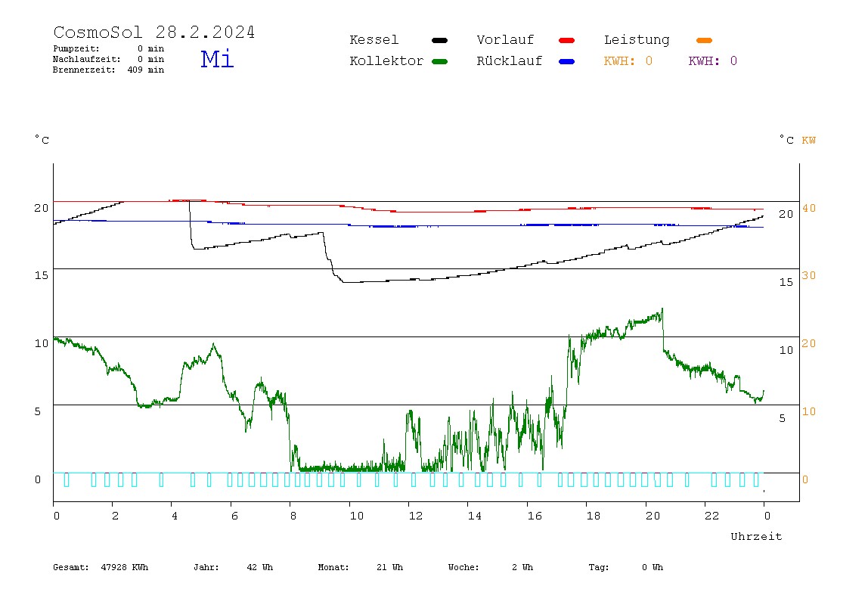The height and width of the screenshot is (614, 868).
Task: Click the "6" hour label on the time axis
Action: click(234, 516)
